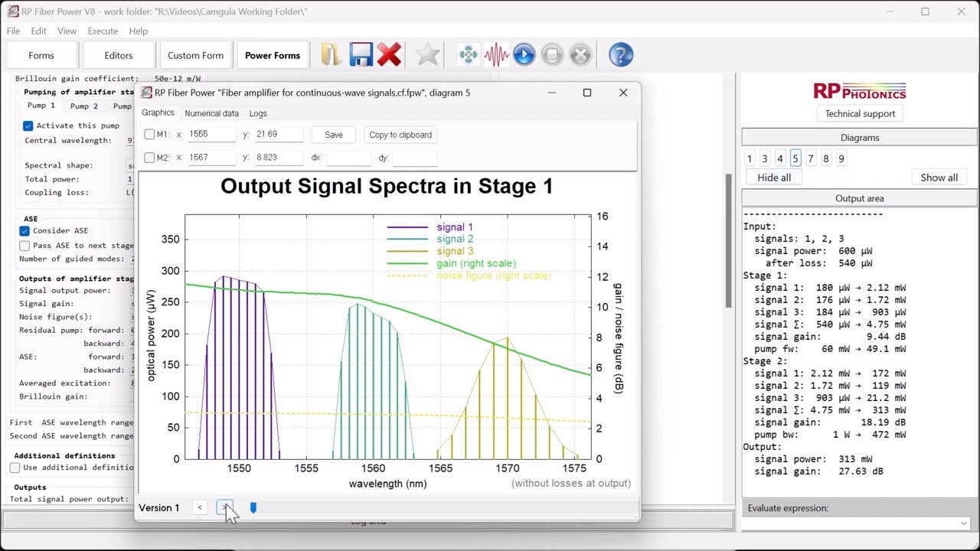Open the Evaluate expression dropdown arrow
Viewport: 980px width, 551px height.
coord(963,523)
